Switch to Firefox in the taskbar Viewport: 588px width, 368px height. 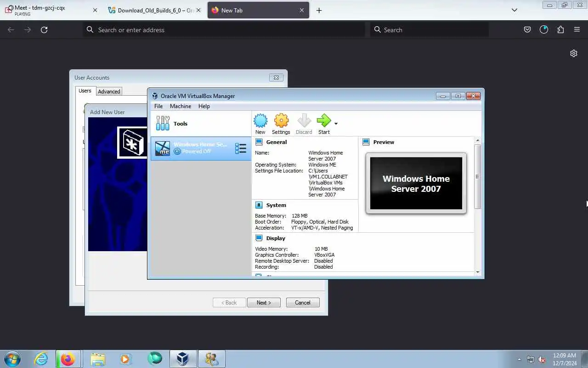(68, 359)
